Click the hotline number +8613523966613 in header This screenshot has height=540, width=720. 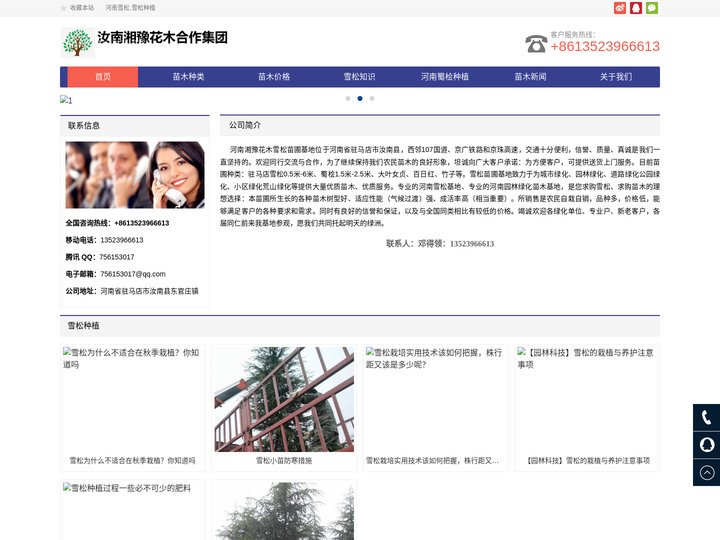coord(605,46)
